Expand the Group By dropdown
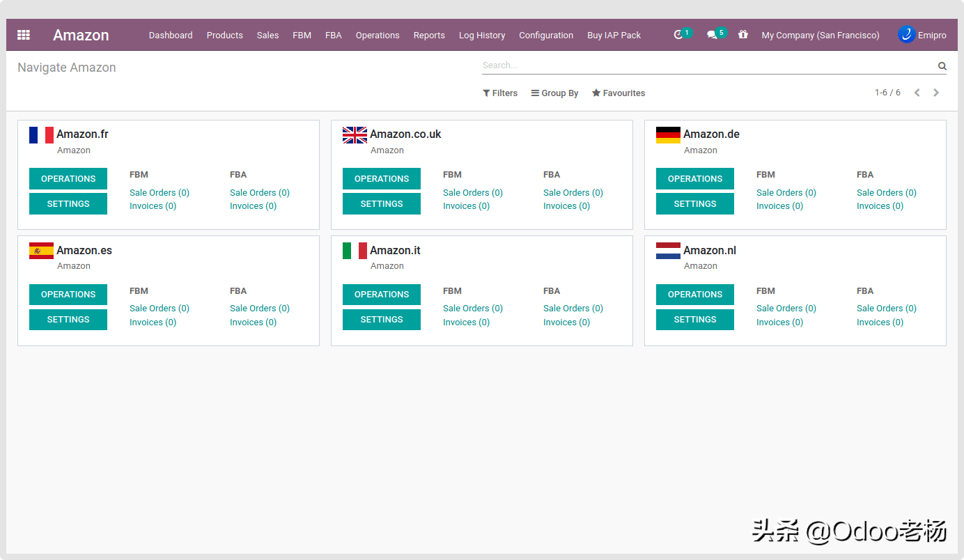 pyautogui.click(x=554, y=93)
